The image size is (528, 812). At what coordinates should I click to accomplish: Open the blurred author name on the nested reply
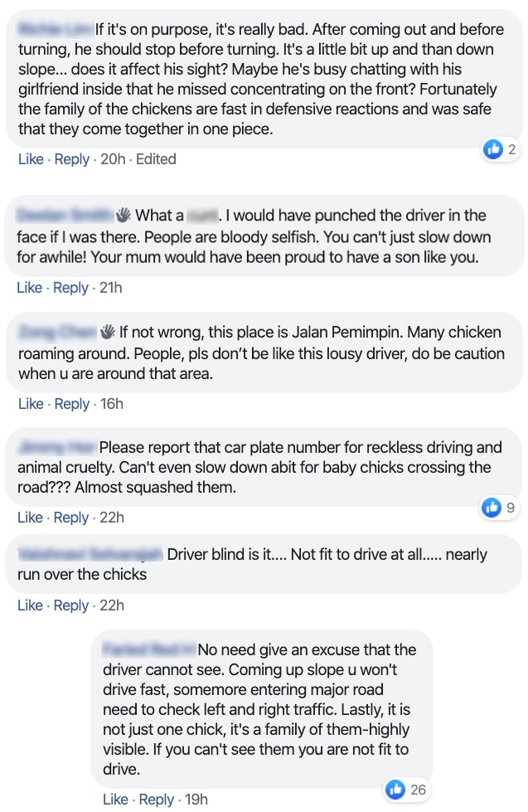149,649
